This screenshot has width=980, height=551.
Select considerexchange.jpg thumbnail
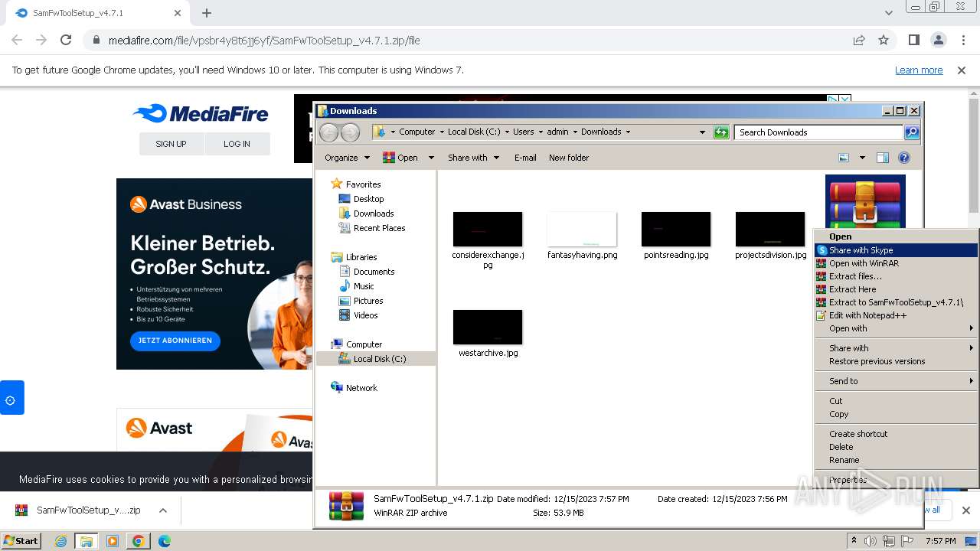488,230
